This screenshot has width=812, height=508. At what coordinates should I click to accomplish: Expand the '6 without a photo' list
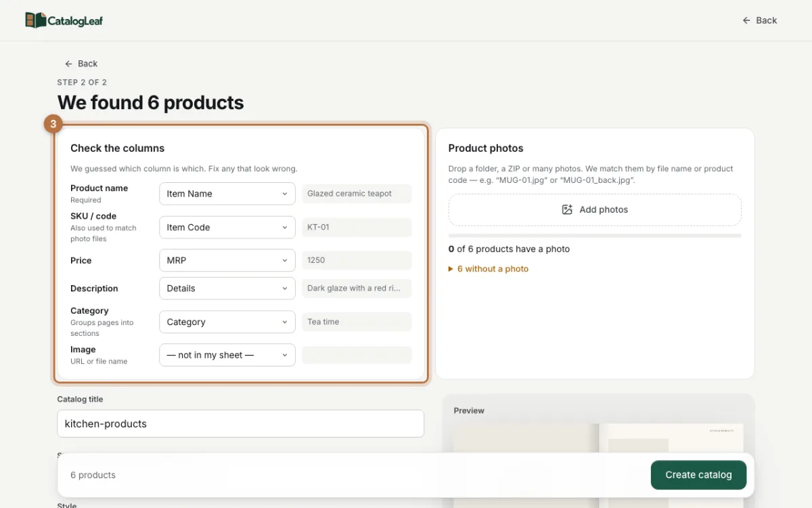coord(489,269)
